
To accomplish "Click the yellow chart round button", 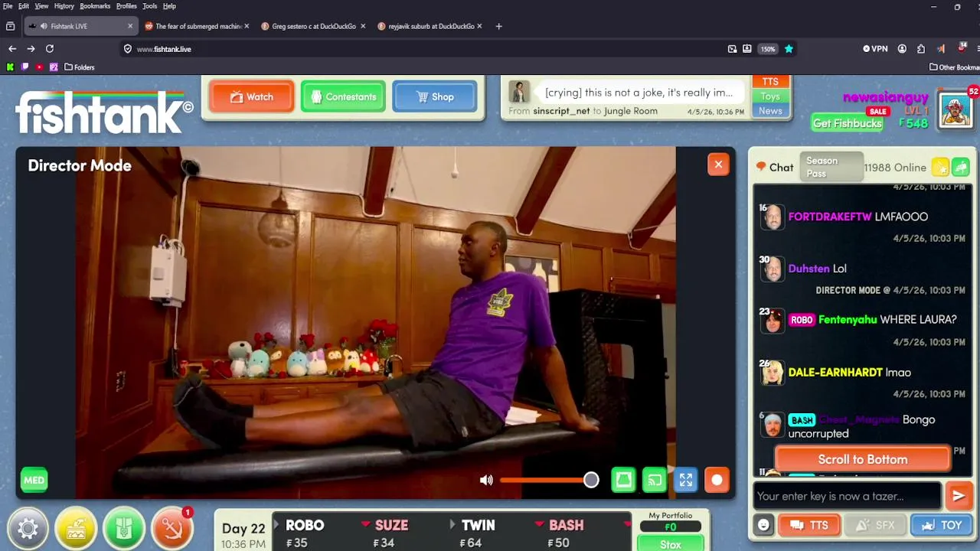I will (x=76, y=528).
